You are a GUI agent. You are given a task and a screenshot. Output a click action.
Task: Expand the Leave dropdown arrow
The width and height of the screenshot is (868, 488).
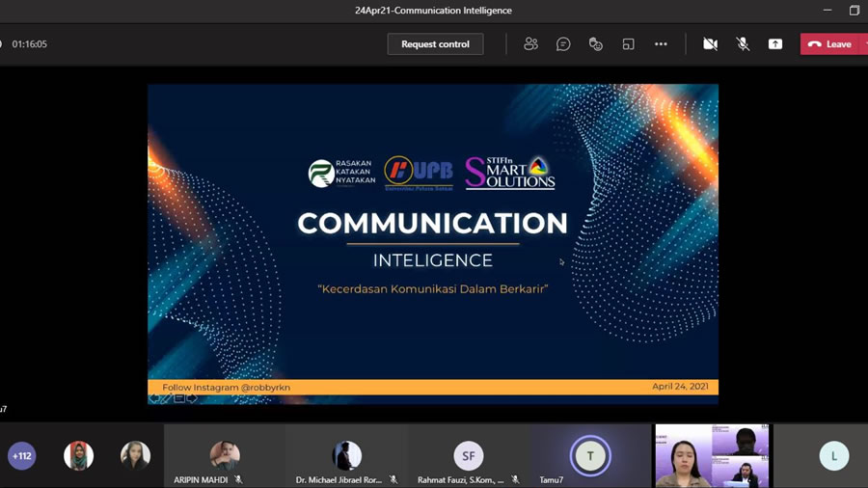pos(864,44)
